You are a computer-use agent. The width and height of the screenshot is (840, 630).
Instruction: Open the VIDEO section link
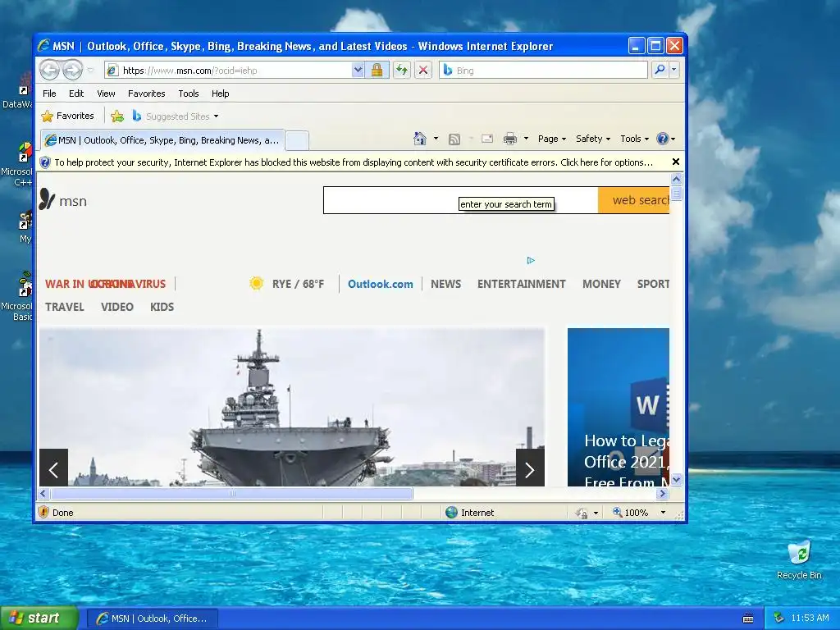pos(116,307)
